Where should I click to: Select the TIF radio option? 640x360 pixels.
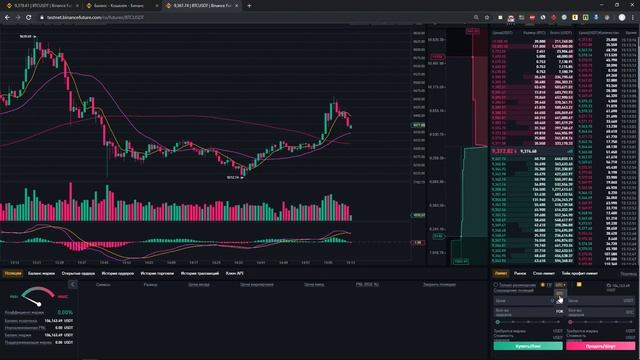(543, 285)
